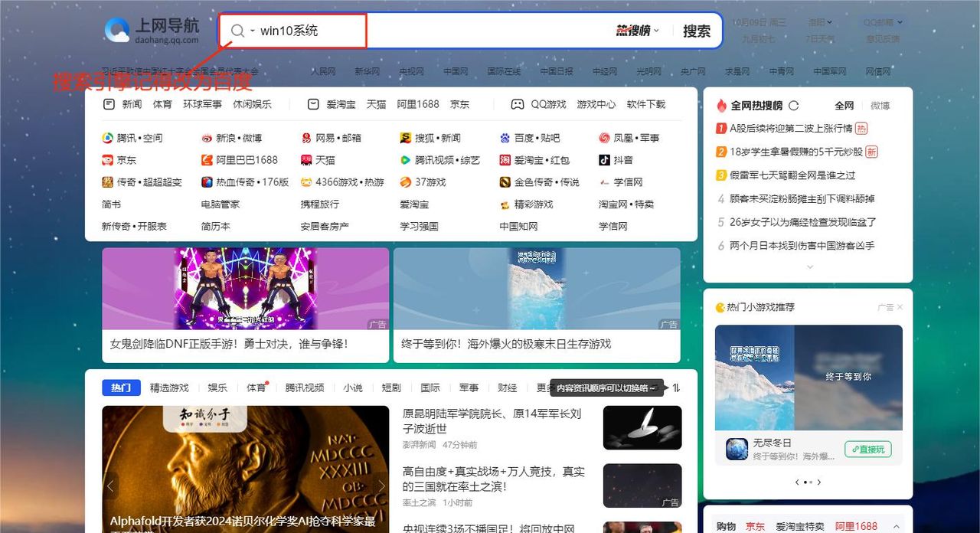
Task: Switch hot search to the 全网 tab
Action: [844, 106]
